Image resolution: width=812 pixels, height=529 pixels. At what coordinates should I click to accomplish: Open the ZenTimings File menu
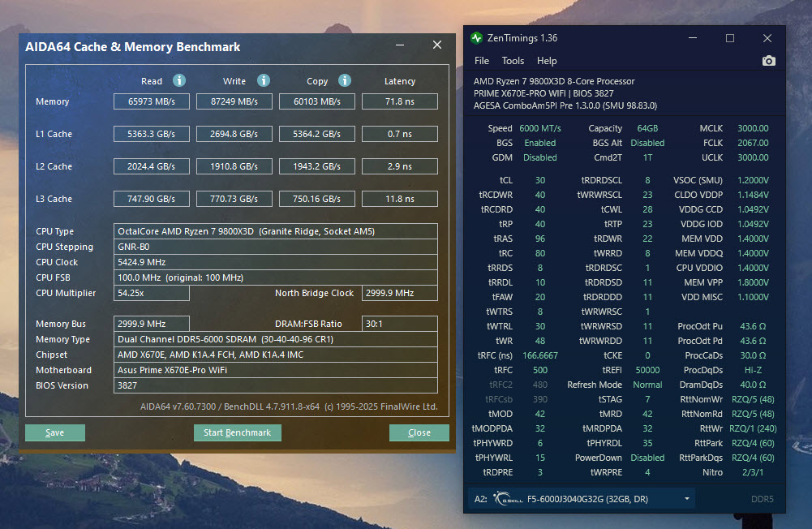(x=482, y=61)
